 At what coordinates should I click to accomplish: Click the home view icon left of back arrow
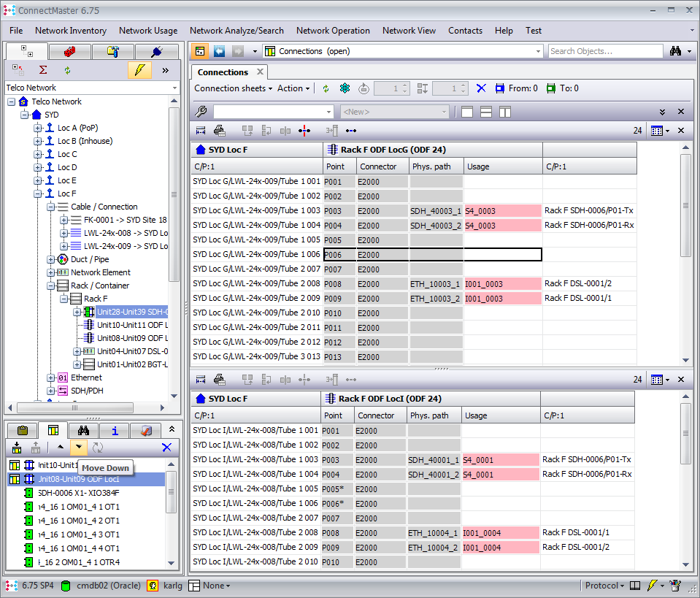click(x=200, y=51)
